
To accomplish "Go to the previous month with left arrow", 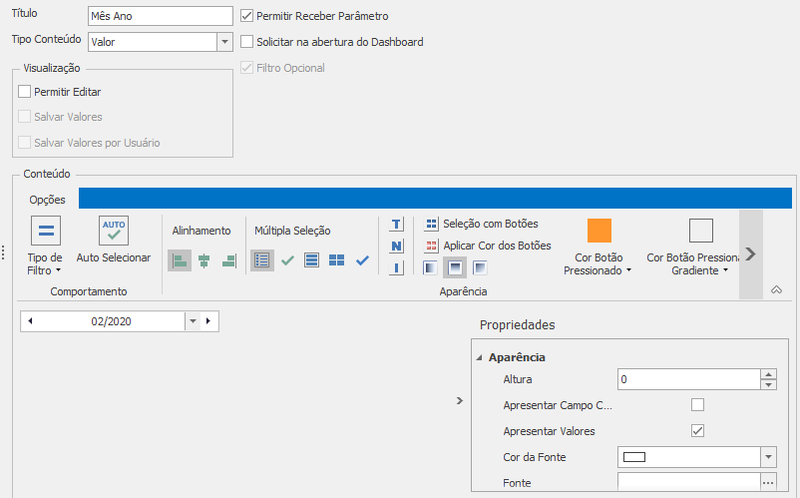I will 30,321.
